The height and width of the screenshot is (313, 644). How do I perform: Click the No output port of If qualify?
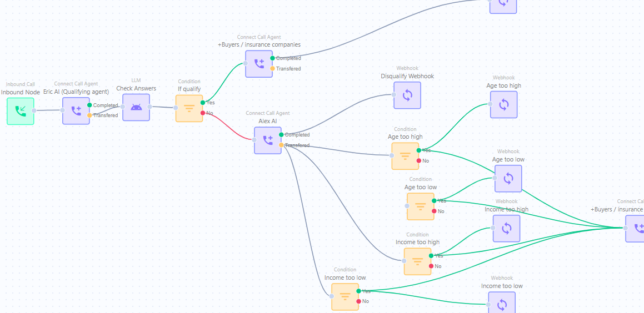pos(203,113)
